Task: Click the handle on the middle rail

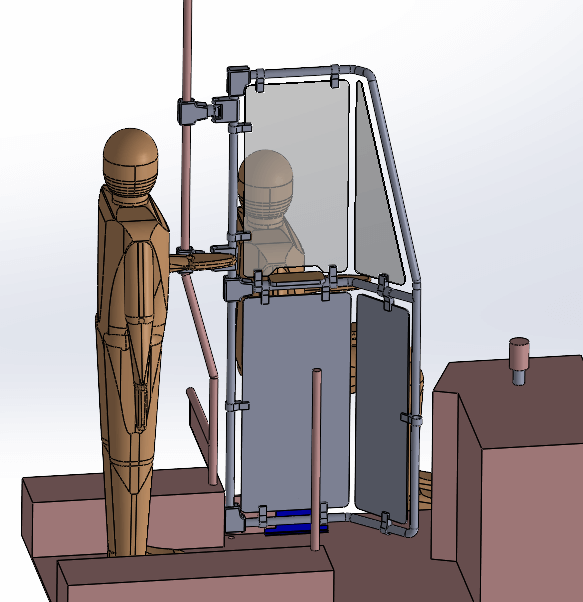Action: pos(296,275)
